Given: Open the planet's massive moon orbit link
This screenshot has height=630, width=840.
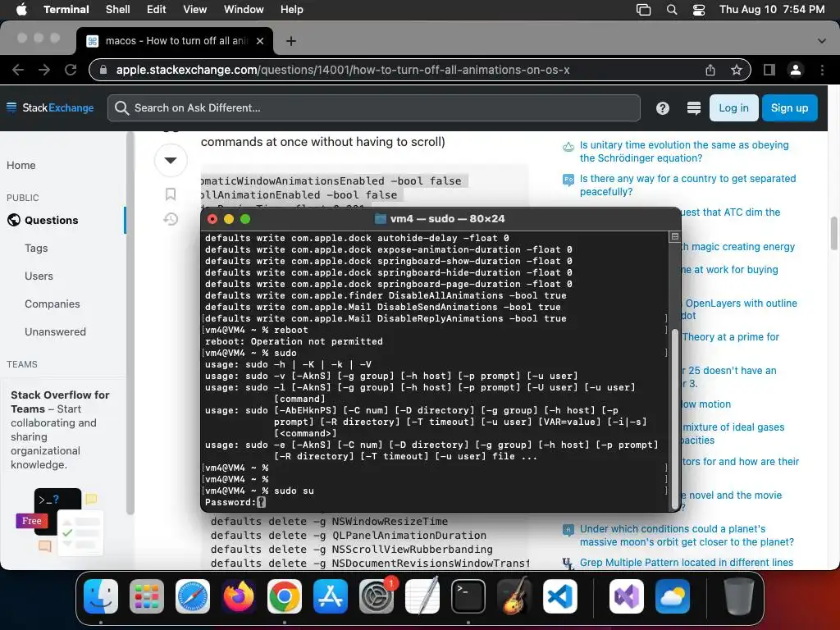Looking at the screenshot, I should click(687, 535).
